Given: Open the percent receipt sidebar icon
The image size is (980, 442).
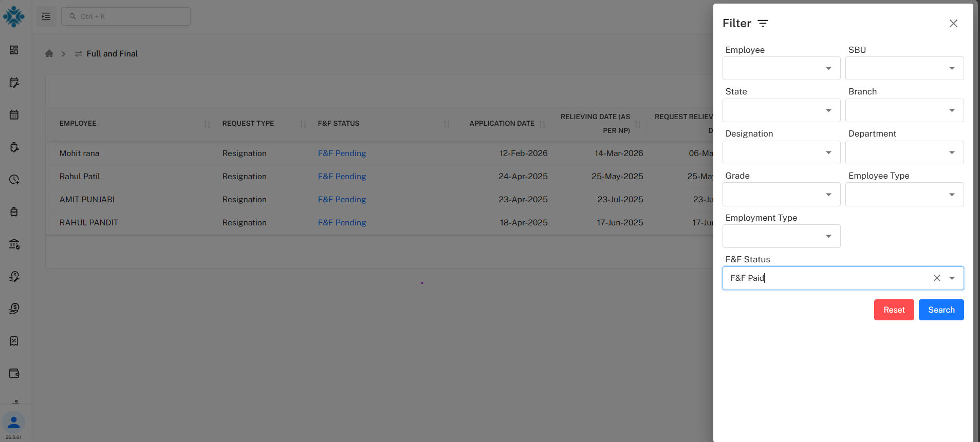Looking at the screenshot, I should tap(14, 341).
